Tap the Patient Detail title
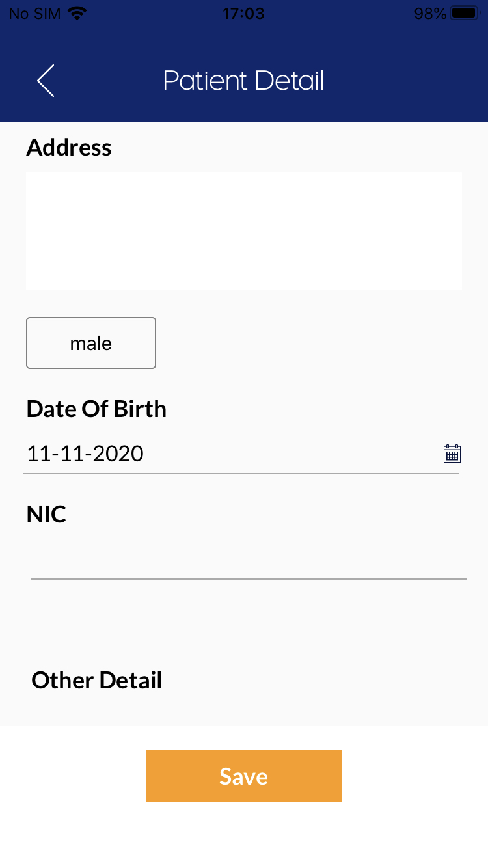 pyautogui.click(x=243, y=81)
